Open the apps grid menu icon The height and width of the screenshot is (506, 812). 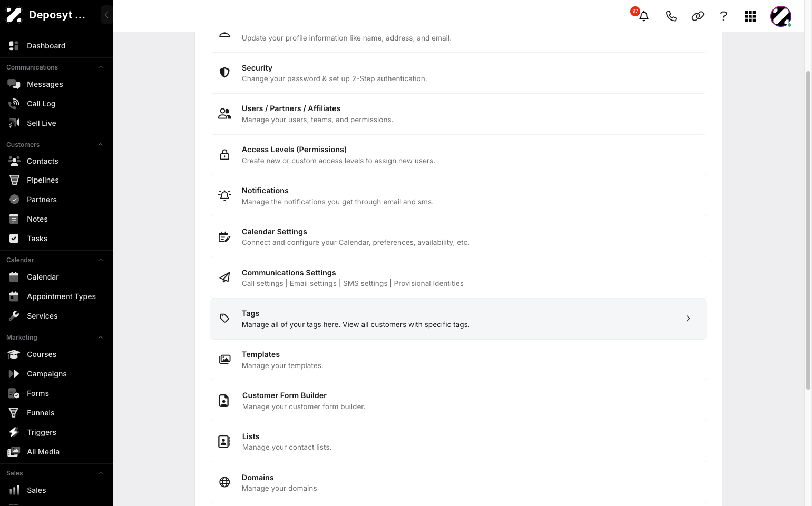(x=750, y=16)
